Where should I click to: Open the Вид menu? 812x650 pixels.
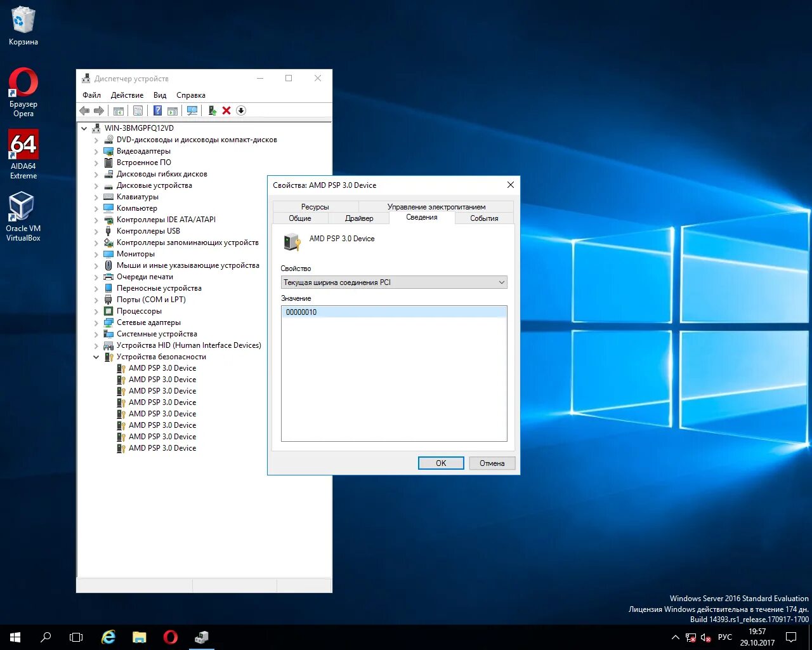click(160, 95)
